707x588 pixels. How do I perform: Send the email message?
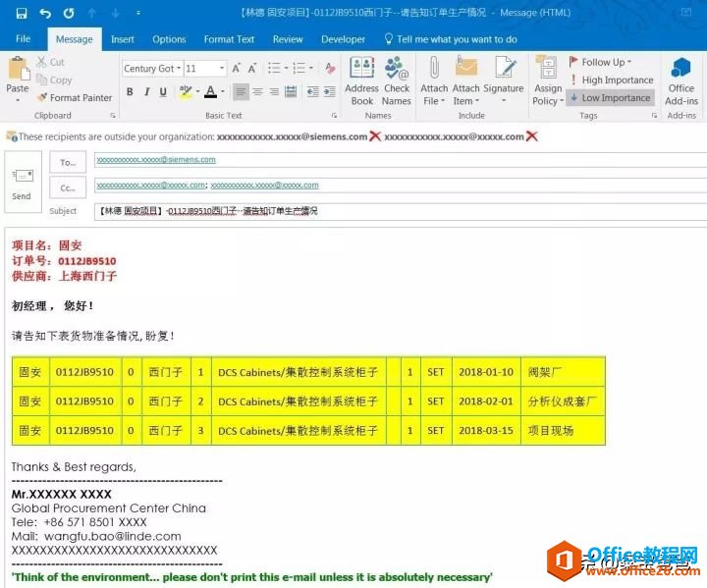[x=23, y=182]
